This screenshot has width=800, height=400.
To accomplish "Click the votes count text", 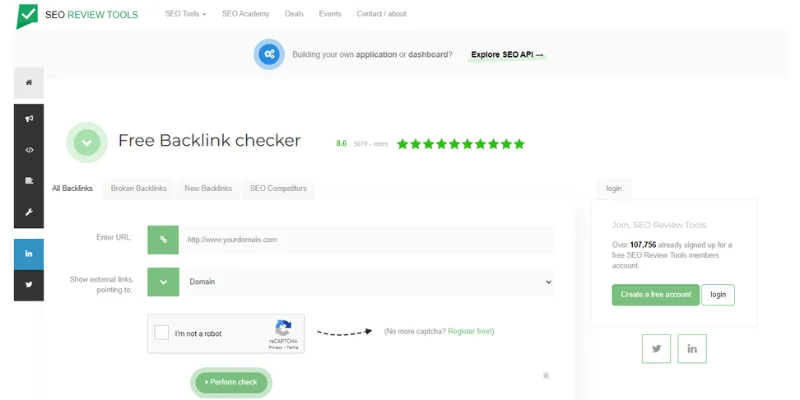I will (x=370, y=144).
